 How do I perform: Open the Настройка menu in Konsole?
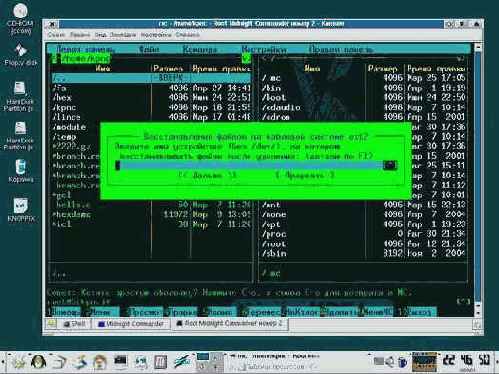coord(156,35)
